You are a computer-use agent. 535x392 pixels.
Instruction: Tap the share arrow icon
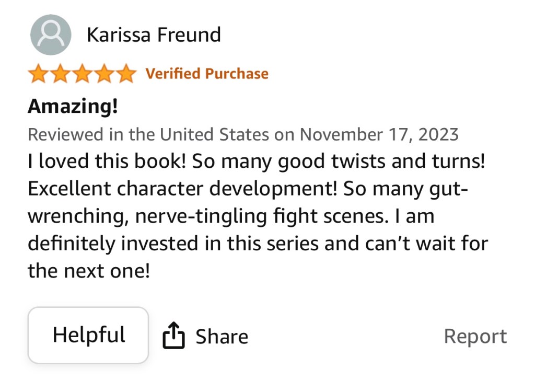[174, 336]
